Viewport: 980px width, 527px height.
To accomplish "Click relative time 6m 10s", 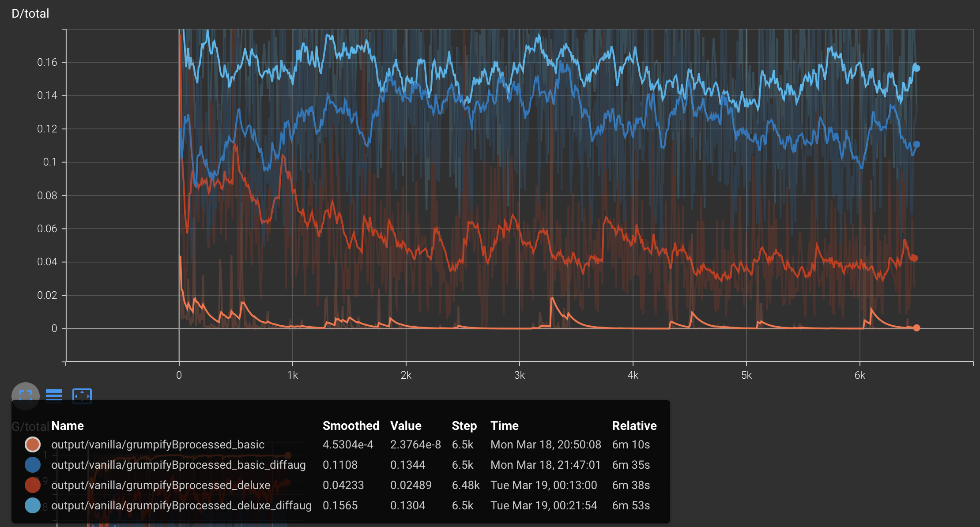I will (x=631, y=444).
